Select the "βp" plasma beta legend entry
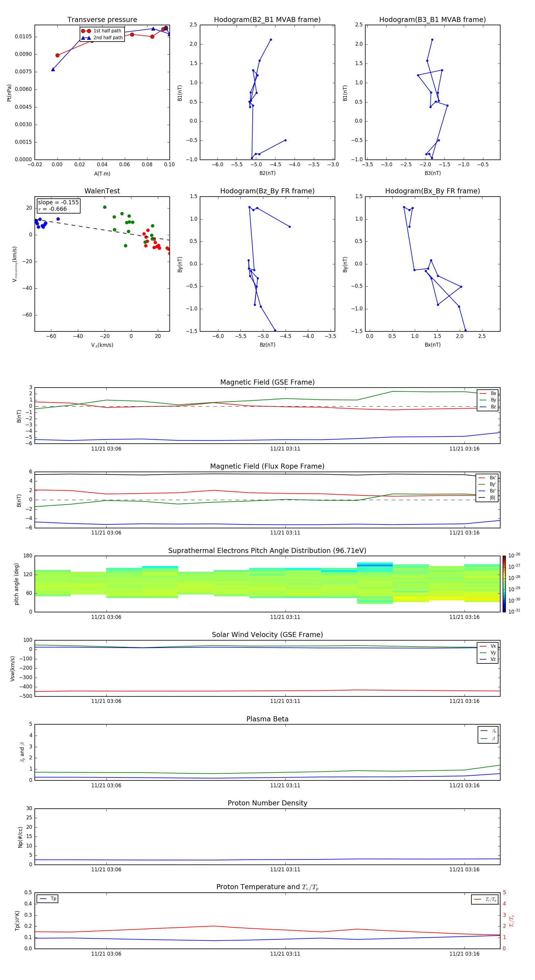This screenshot has width=535, height=980. tap(488, 731)
